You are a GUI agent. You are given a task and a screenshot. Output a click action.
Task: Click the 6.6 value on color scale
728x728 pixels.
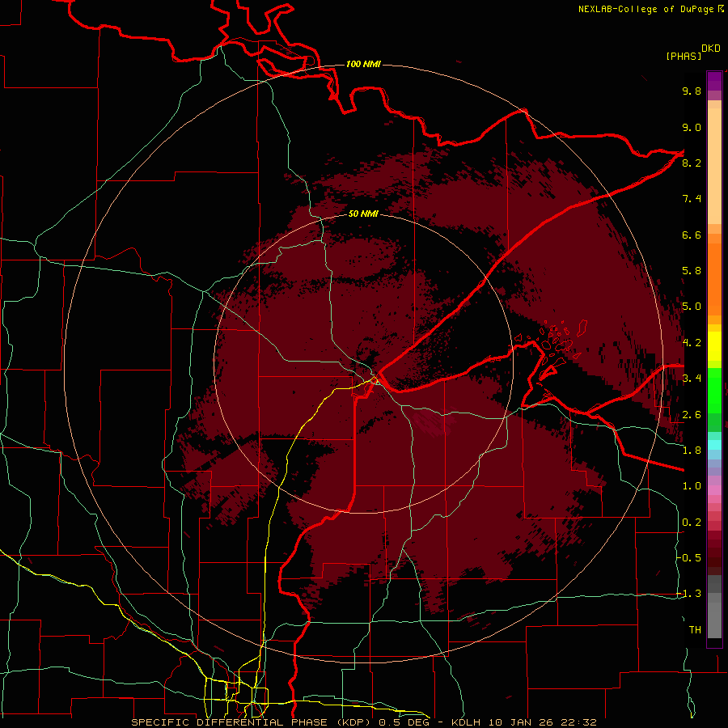[x=692, y=235]
